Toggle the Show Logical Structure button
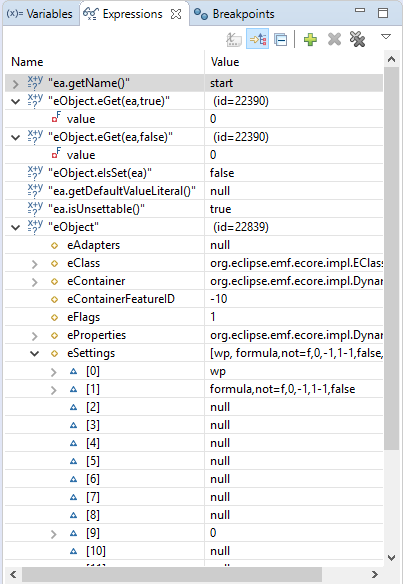Viewport: 403px width, 584px height. tap(257, 39)
